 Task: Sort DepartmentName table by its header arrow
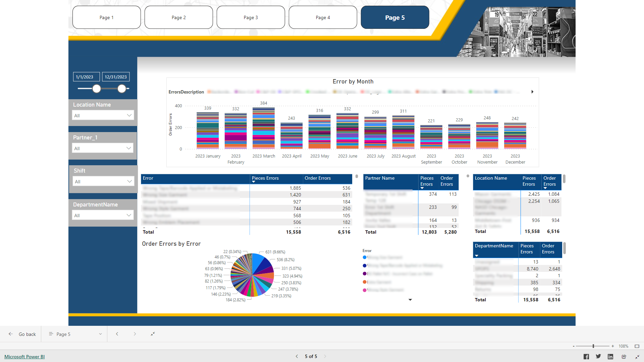click(x=477, y=255)
